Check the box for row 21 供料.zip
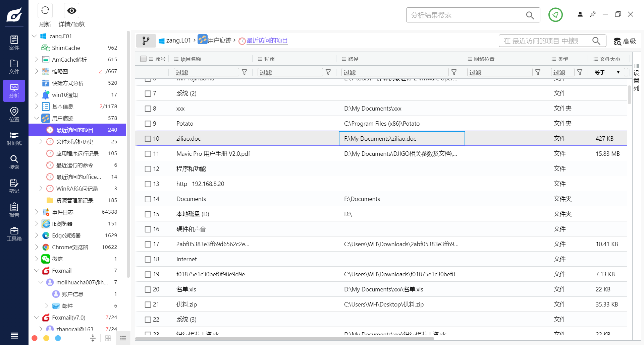 coord(148,304)
